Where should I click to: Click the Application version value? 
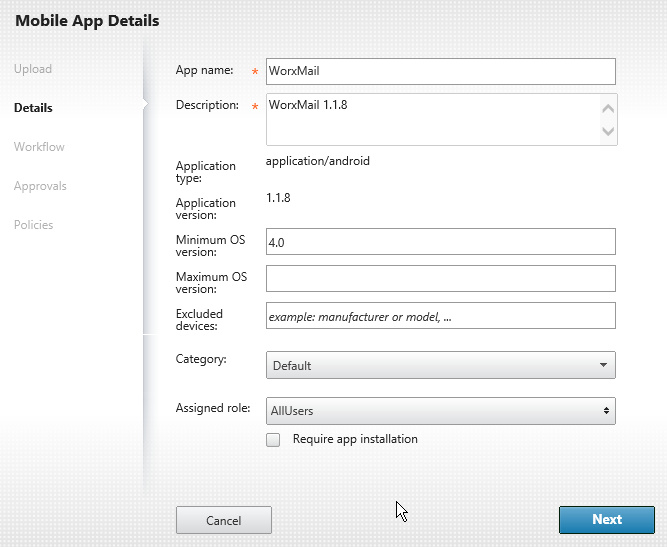278,198
